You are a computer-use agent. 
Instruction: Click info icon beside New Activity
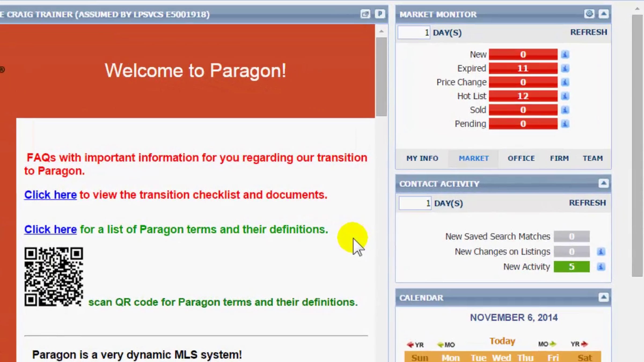click(601, 267)
